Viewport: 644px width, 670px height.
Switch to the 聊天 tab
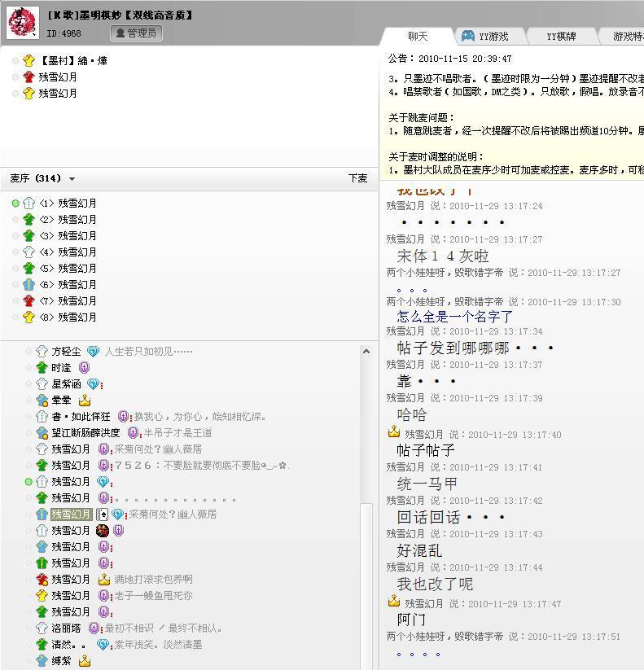point(418,37)
